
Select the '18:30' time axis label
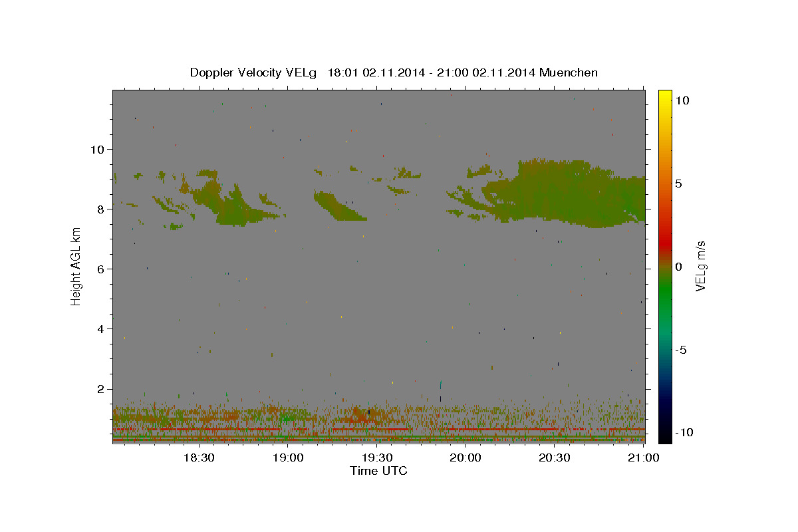click(x=198, y=458)
